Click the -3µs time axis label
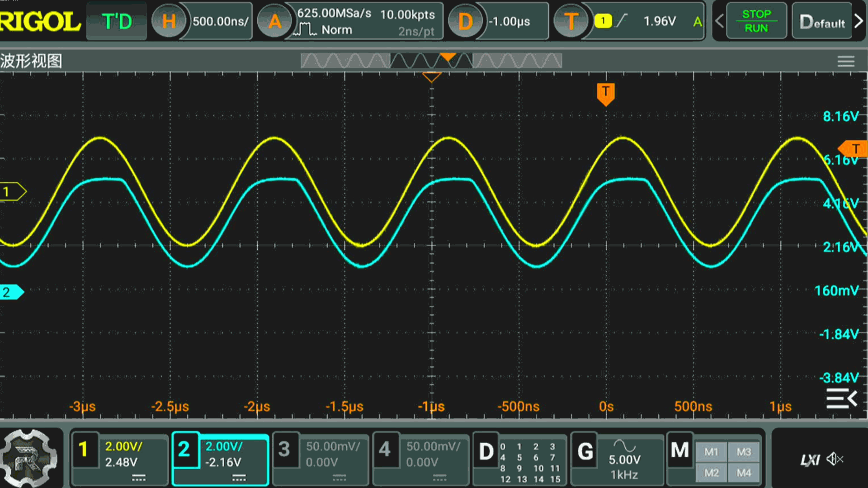Viewport: 868px width, 488px height. coord(82,406)
